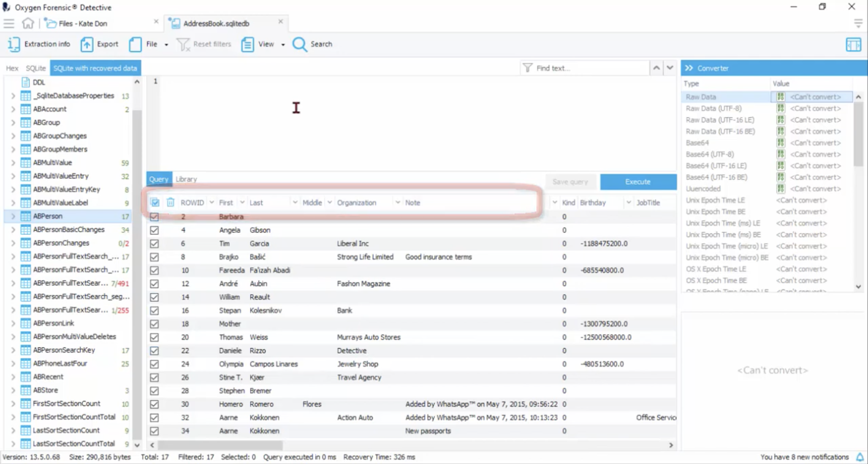868x464 pixels.
Task: Uncheck the checkbox beside Barbara
Action: [155, 217]
